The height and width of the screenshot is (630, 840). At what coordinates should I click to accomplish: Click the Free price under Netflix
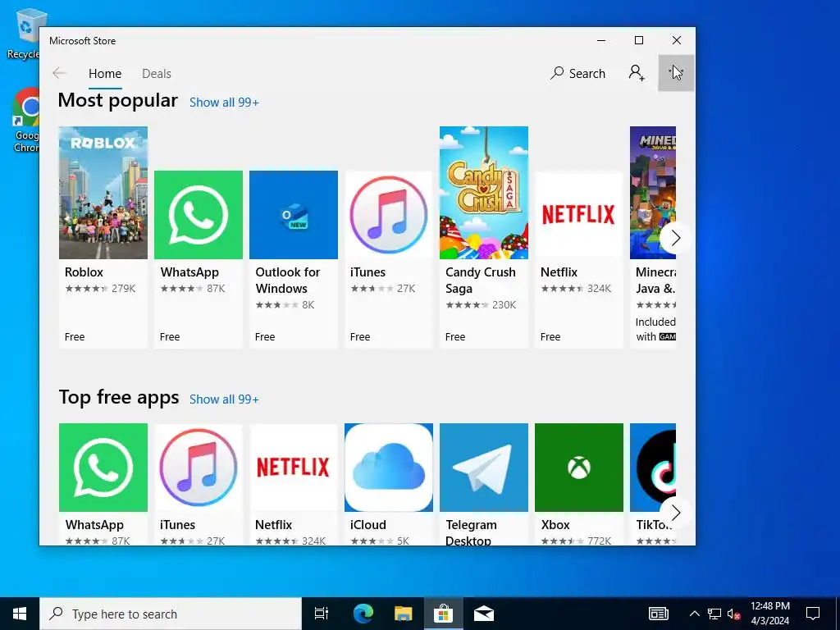pos(550,337)
